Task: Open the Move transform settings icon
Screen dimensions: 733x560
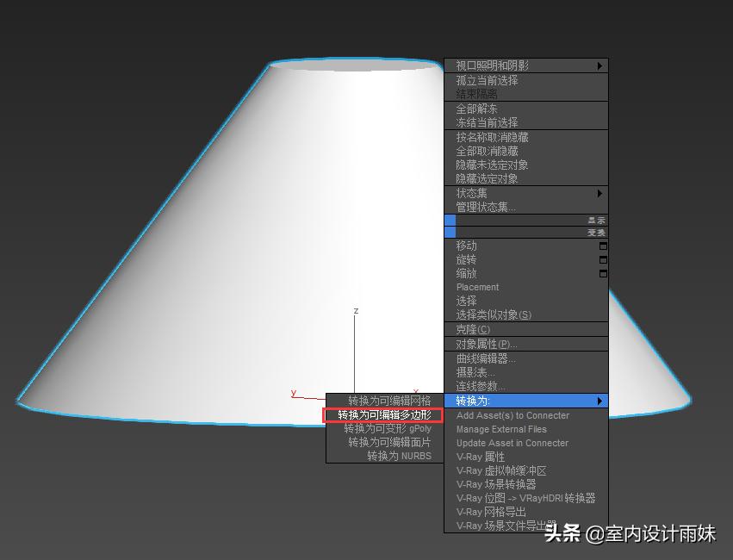Action: pos(602,246)
